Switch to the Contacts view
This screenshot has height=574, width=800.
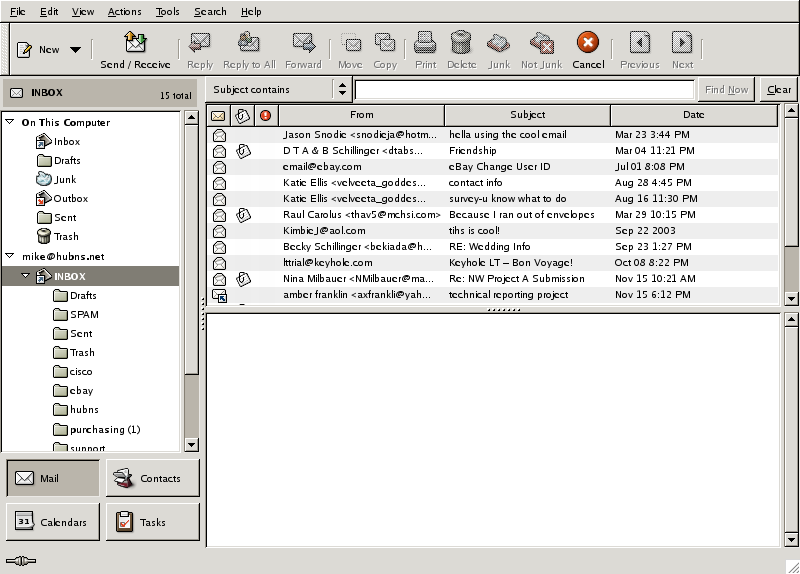click(152, 478)
